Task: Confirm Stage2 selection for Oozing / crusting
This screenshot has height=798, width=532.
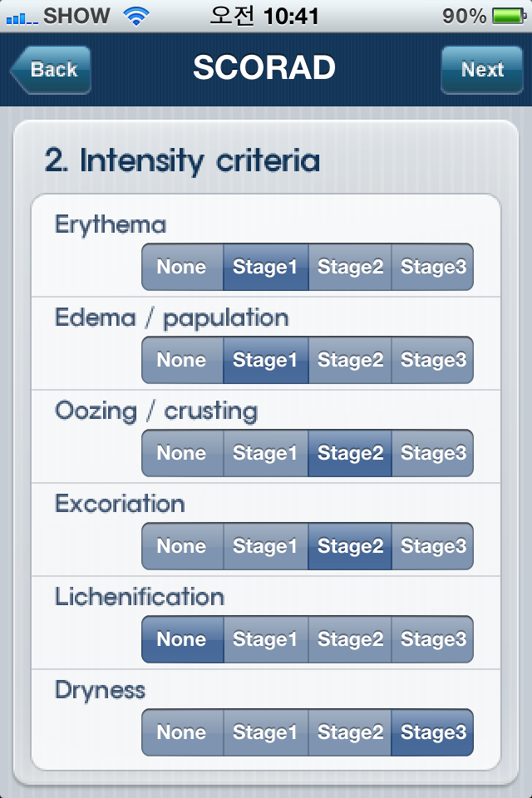Action: click(x=349, y=453)
